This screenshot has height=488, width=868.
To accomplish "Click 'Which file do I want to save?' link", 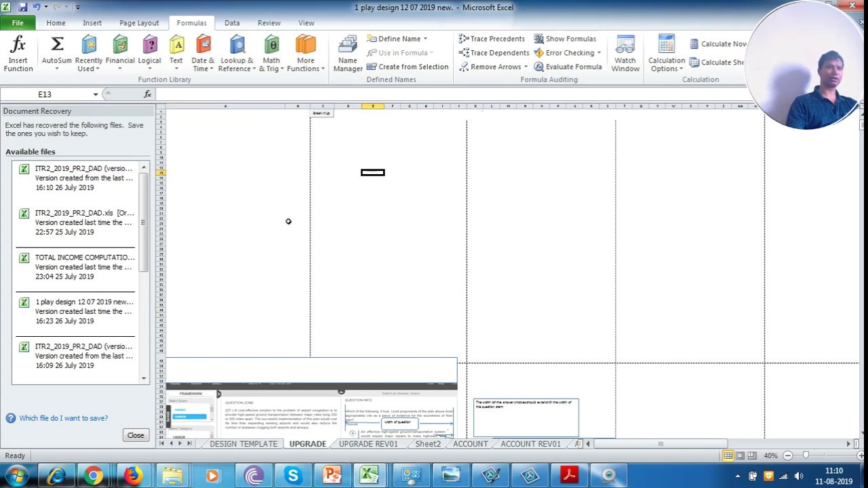I will pos(63,418).
